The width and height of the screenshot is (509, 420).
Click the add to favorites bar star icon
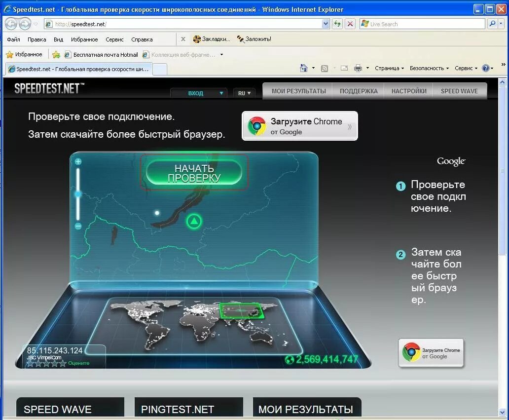click(x=56, y=55)
